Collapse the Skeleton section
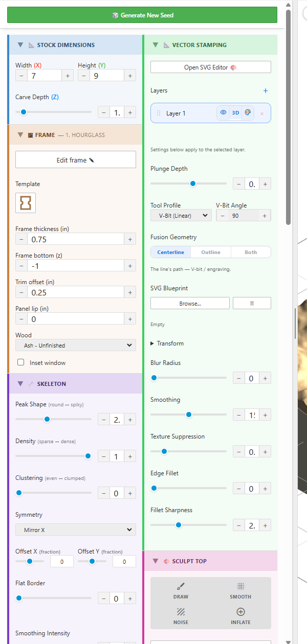 point(20,383)
